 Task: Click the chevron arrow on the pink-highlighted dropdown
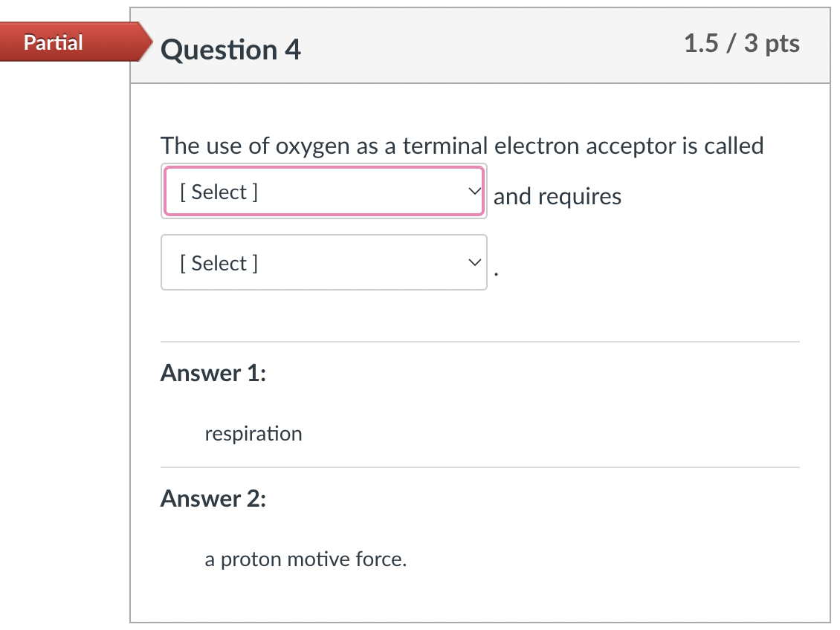[474, 192]
